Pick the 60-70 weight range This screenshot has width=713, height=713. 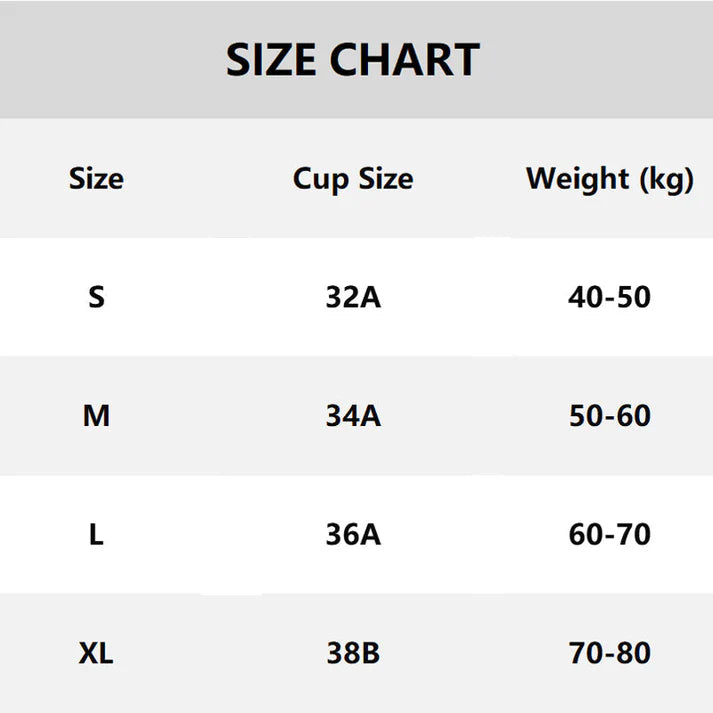point(609,535)
